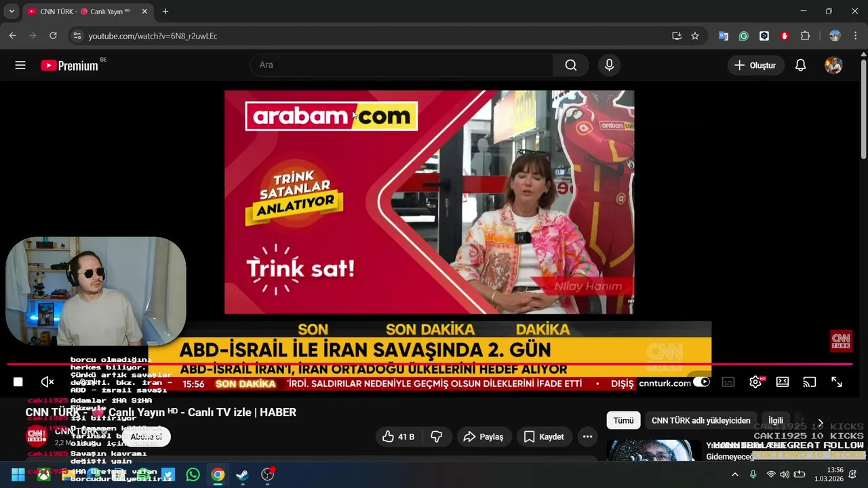The image size is (868, 488).
Task: Open a new browser tab
Action: (x=165, y=12)
